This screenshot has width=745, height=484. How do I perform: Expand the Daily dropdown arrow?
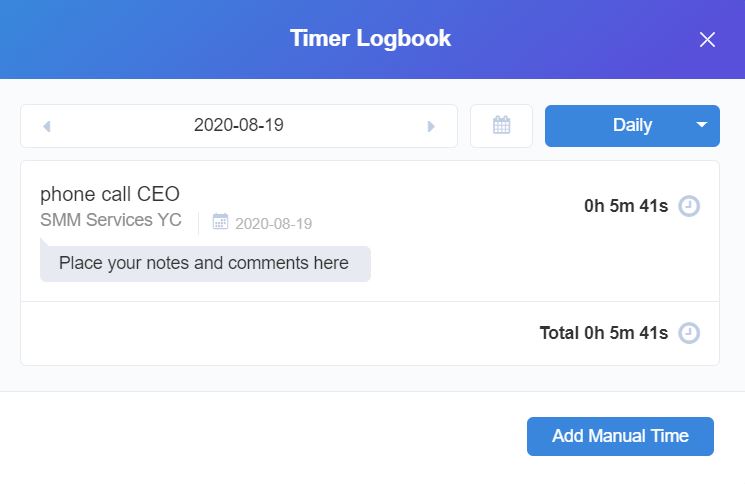pos(701,125)
